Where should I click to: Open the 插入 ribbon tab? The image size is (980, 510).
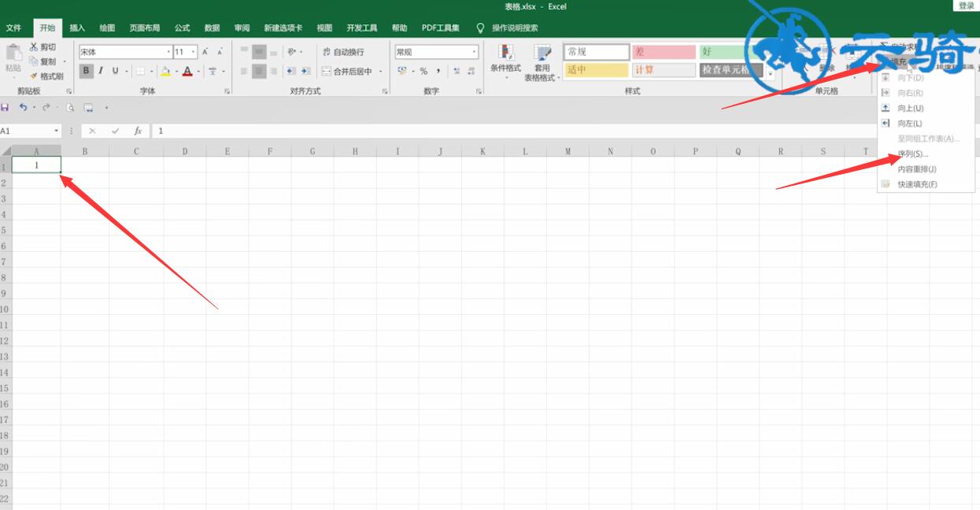(x=77, y=28)
